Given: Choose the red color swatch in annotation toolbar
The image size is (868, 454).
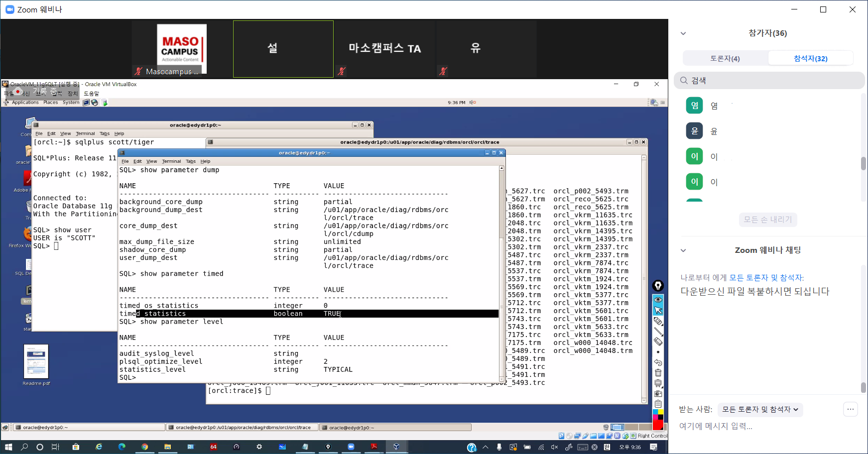Looking at the screenshot, I should [658, 425].
